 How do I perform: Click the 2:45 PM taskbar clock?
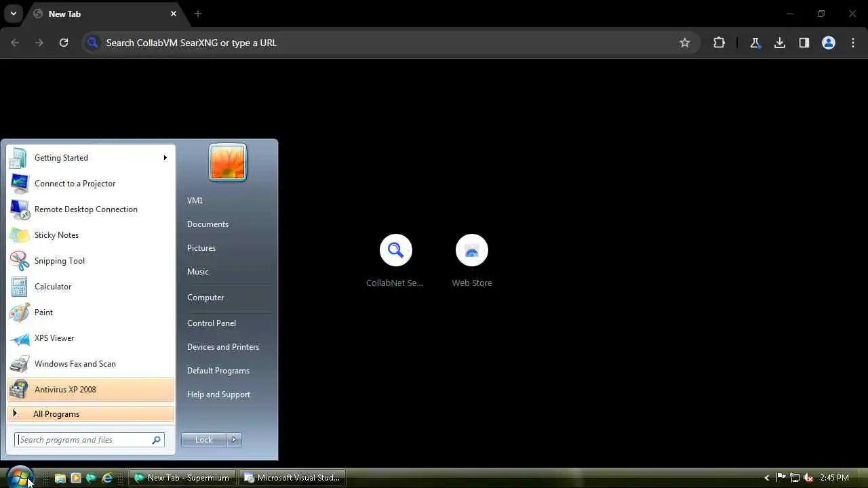[834, 478]
